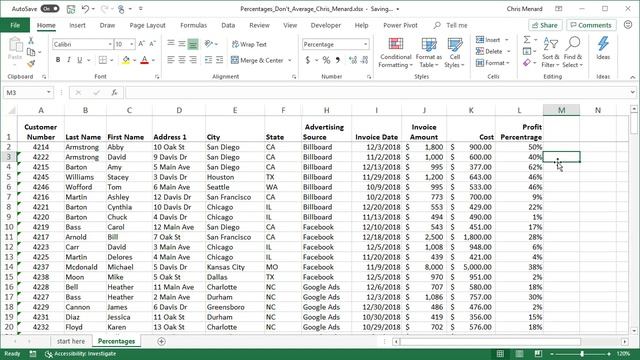Click the Percent Style icon
Screen dimensions: 640x360
point(326,60)
